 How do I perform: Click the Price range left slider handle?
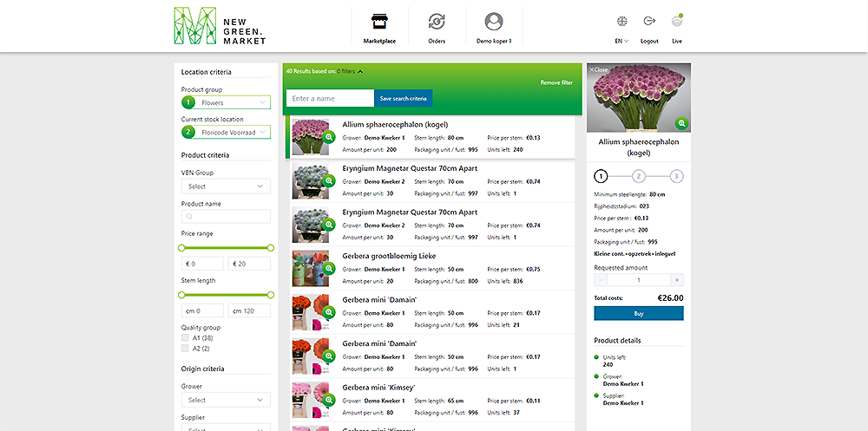pos(181,248)
